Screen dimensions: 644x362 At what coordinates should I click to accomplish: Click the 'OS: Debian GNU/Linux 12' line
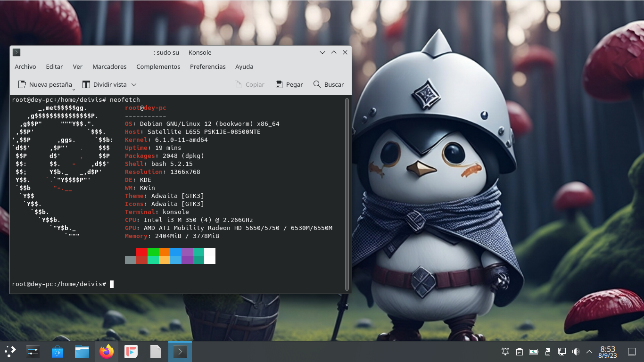(202, 124)
